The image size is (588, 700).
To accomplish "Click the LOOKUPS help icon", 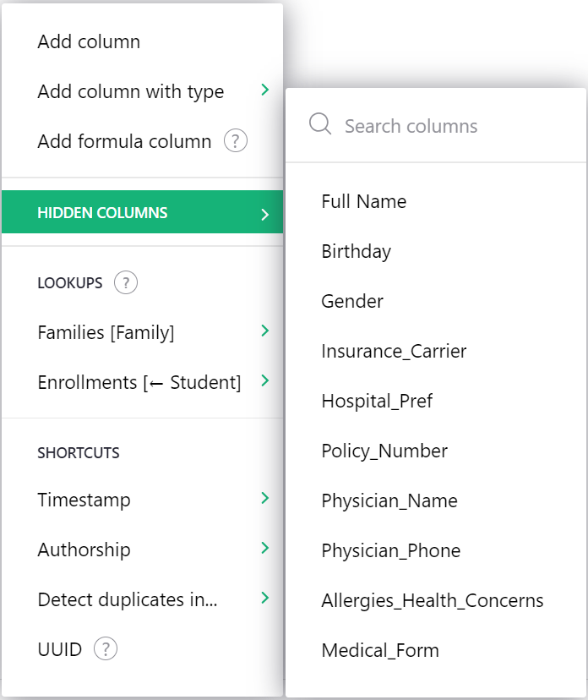I will (x=125, y=282).
